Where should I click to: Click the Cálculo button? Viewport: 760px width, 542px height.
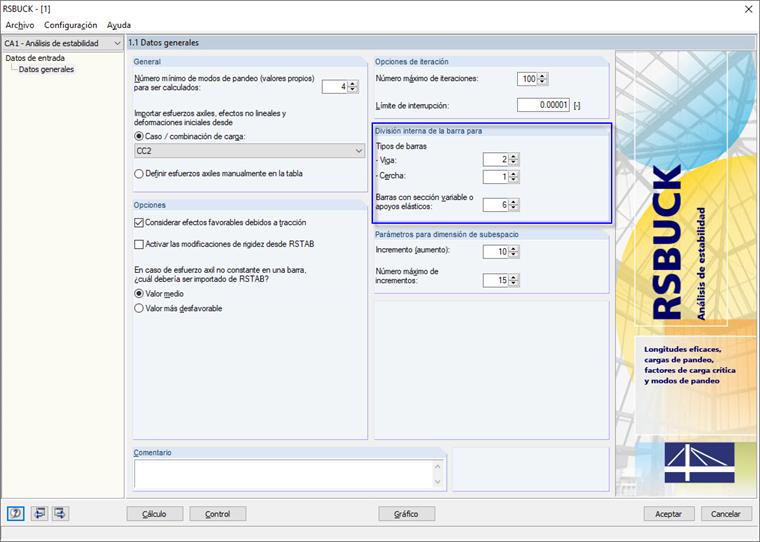click(x=155, y=514)
